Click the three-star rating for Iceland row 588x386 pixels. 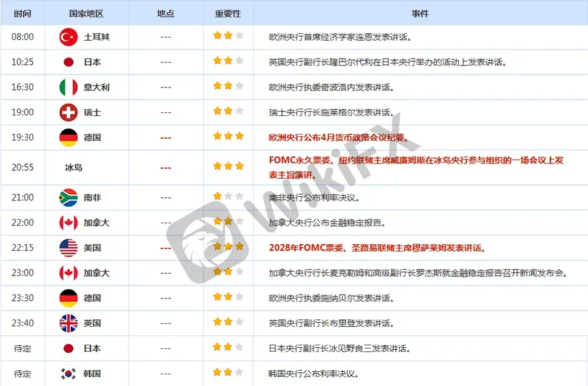[x=228, y=166]
